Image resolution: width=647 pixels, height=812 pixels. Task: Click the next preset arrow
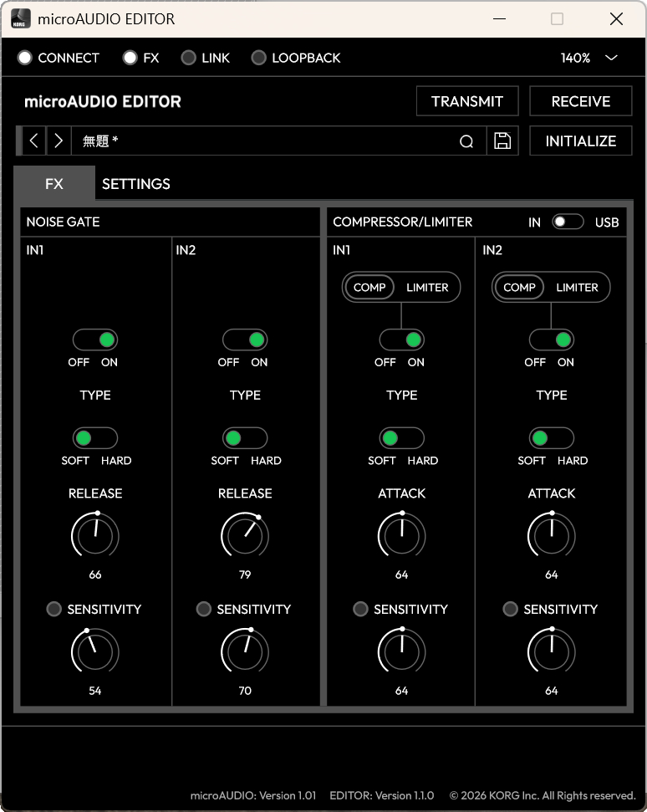click(59, 140)
